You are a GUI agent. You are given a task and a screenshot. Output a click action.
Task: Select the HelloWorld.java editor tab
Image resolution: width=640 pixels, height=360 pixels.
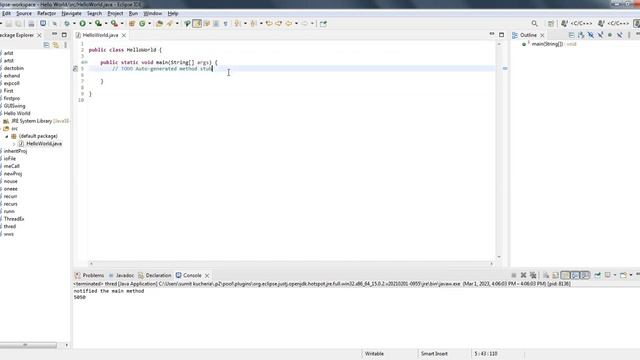tap(100, 35)
